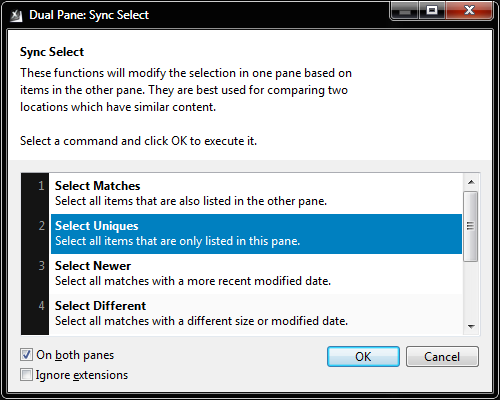This screenshot has height=400, width=500.
Task: Click the command list scroll down arrow
Action: (471, 327)
